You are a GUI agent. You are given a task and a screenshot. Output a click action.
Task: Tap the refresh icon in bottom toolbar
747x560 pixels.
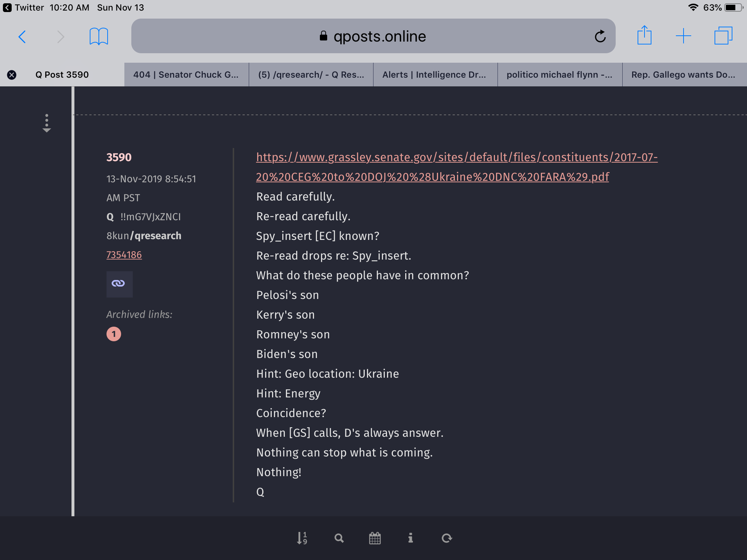[x=447, y=538]
